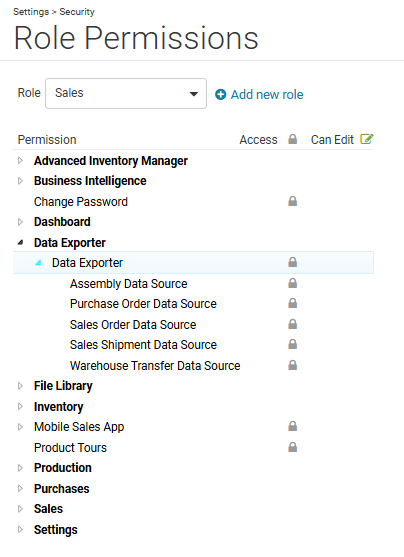Viewport: 404px width, 557px height.
Task: Click the Product Tours lock icon
Action: (x=292, y=447)
